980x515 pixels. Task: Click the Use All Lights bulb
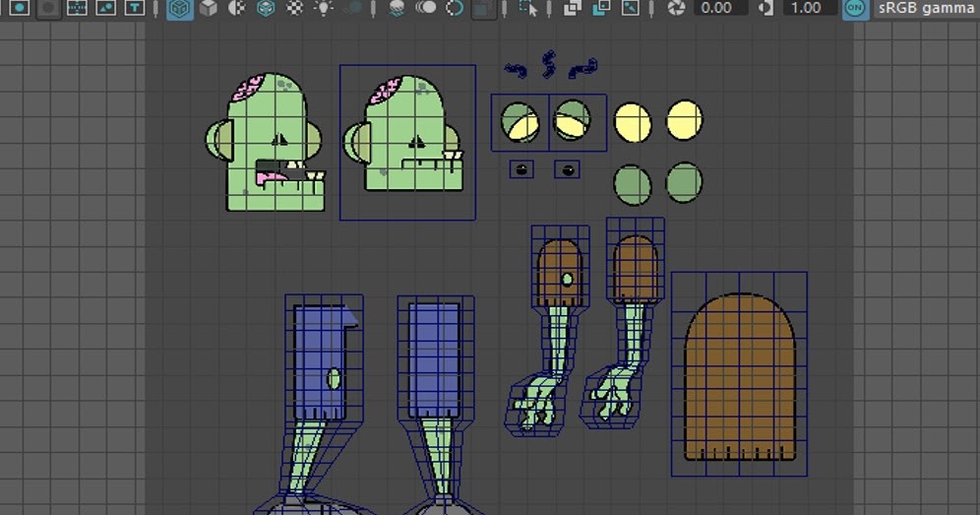[323, 8]
